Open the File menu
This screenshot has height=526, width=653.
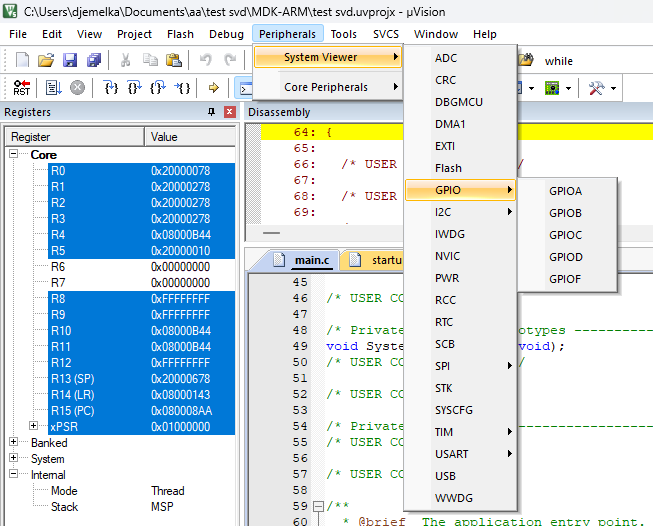(18, 34)
